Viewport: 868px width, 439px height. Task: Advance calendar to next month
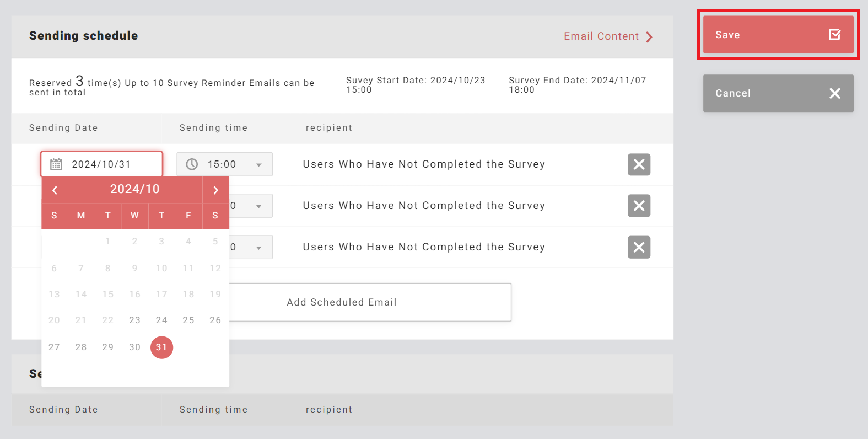215,190
